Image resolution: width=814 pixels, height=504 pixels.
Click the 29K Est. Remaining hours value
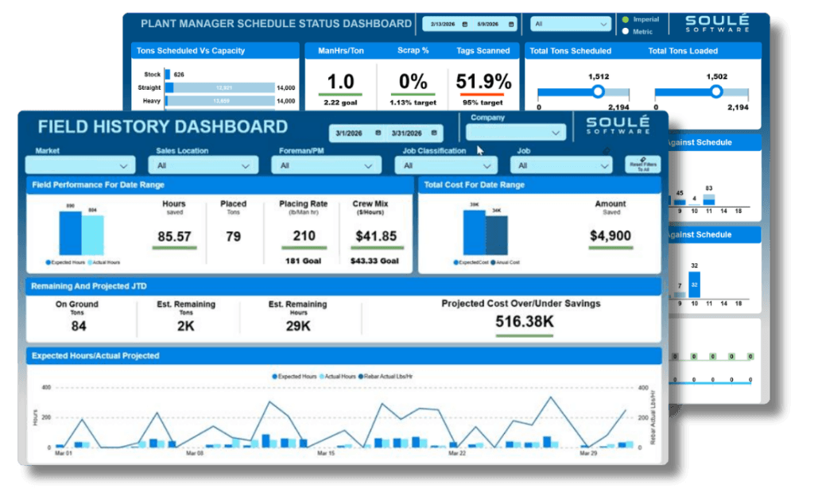[x=298, y=326]
